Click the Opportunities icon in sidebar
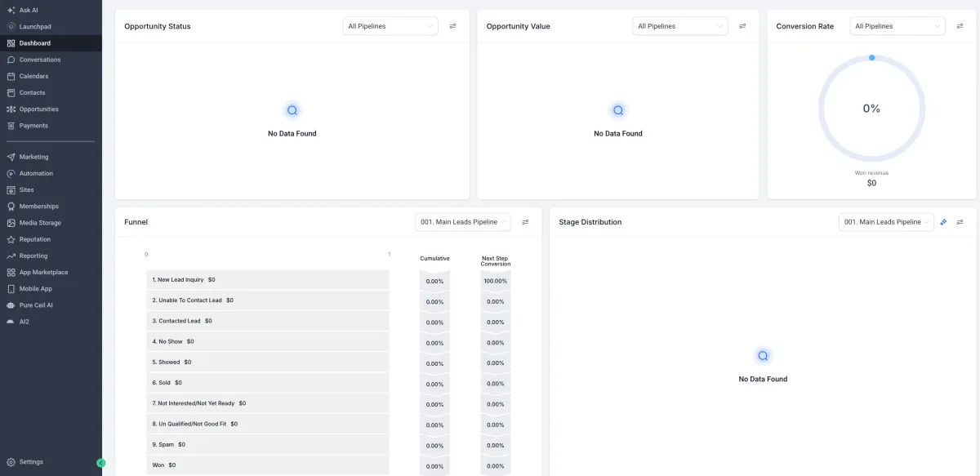This screenshot has height=476, width=980. pos(11,109)
